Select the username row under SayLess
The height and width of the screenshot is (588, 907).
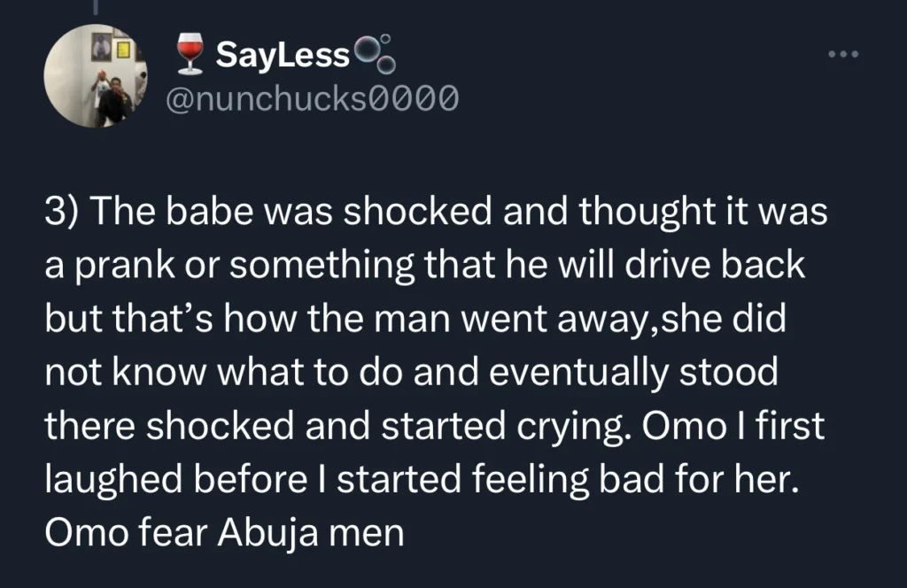point(310,97)
